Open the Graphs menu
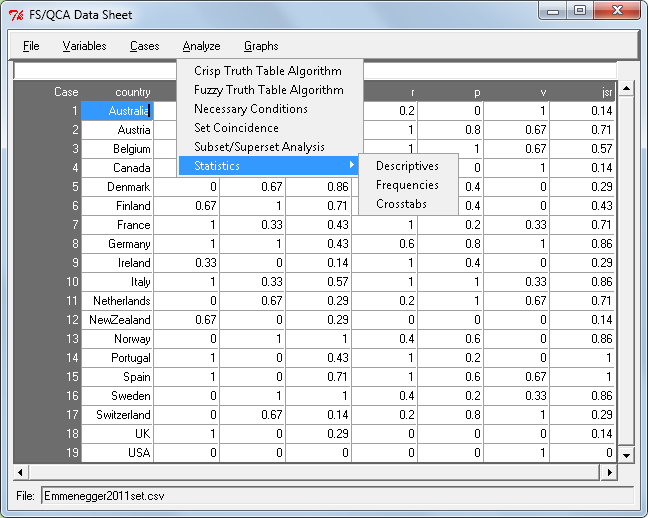The width and height of the screenshot is (648, 518). pos(261,46)
